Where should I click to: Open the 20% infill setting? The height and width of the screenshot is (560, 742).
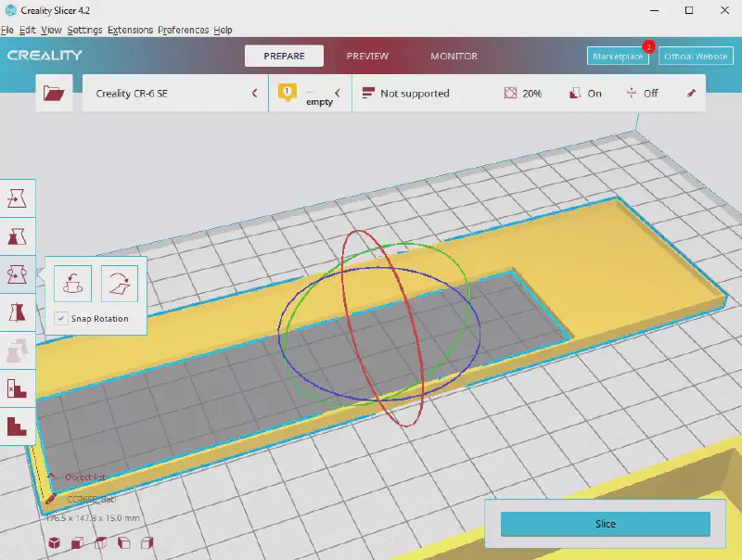click(523, 94)
